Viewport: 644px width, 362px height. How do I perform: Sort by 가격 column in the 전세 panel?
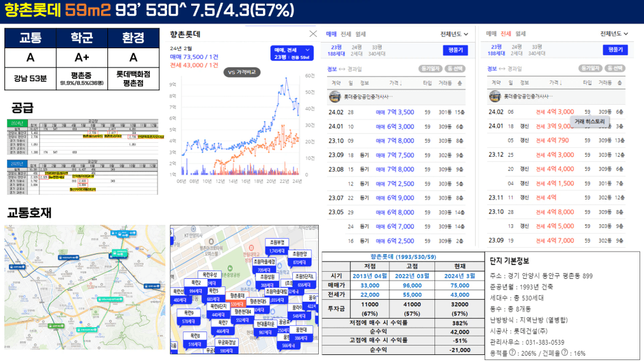[556, 83]
